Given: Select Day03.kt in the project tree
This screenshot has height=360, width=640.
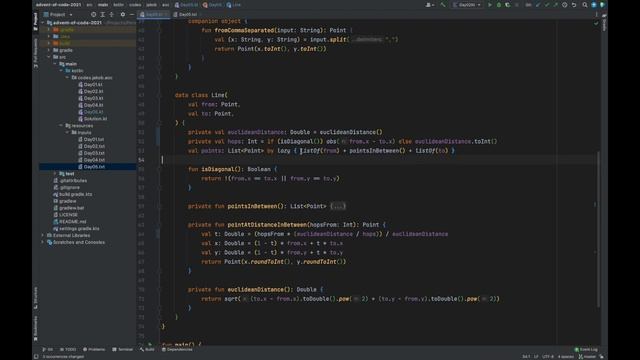Looking at the screenshot, I should click(93, 98).
